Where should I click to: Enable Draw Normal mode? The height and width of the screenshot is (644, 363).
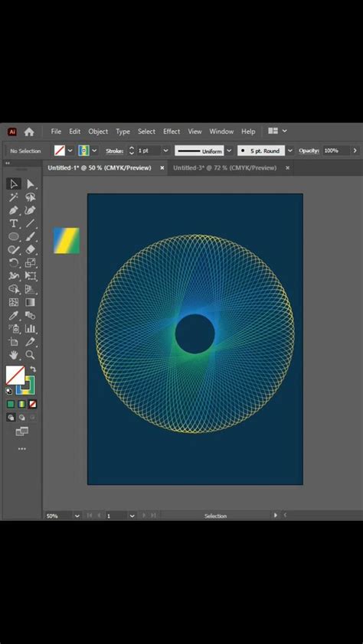tap(11, 418)
